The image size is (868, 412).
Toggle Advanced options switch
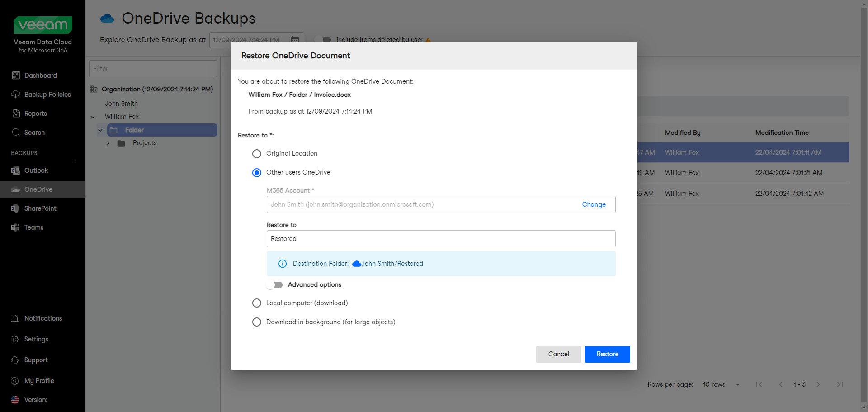tap(274, 285)
